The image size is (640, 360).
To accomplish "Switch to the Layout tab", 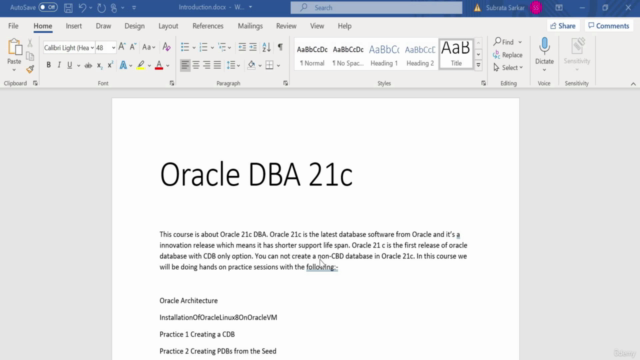I will [x=168, y=26].
